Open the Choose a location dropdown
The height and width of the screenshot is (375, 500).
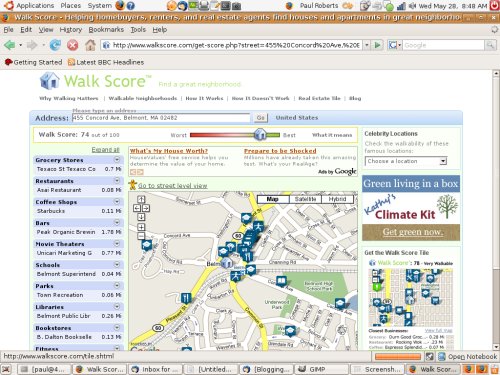pyautogui.click(x=406, y=161)
